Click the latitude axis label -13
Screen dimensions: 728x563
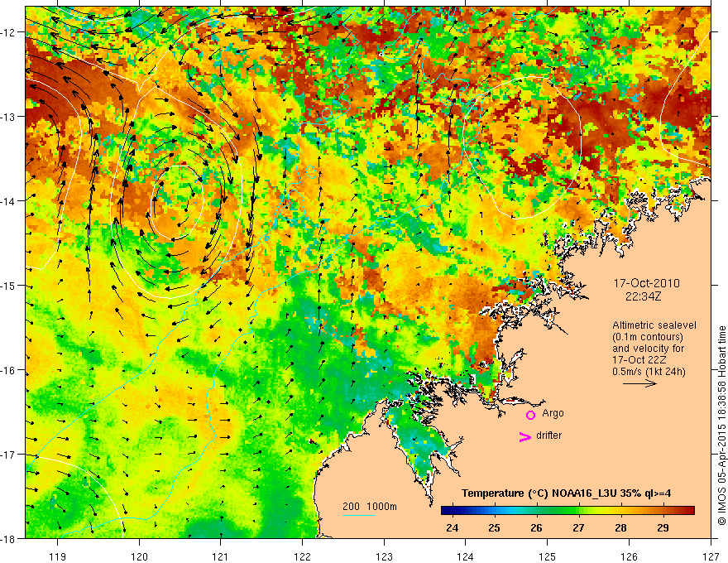9,117
